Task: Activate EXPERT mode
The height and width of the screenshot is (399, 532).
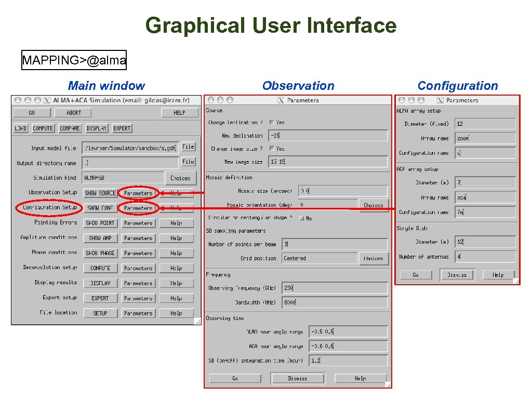Action: point(122,128)
